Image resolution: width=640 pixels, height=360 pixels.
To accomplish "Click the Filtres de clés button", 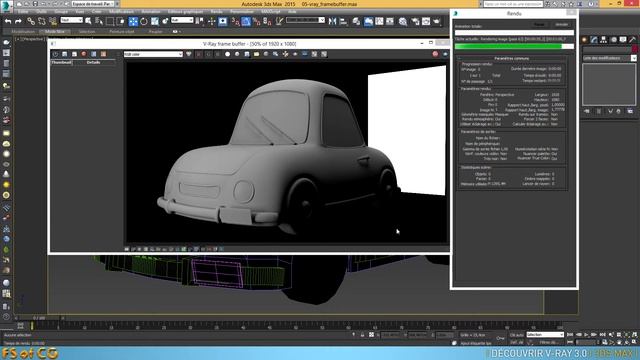I will point(548,342).
